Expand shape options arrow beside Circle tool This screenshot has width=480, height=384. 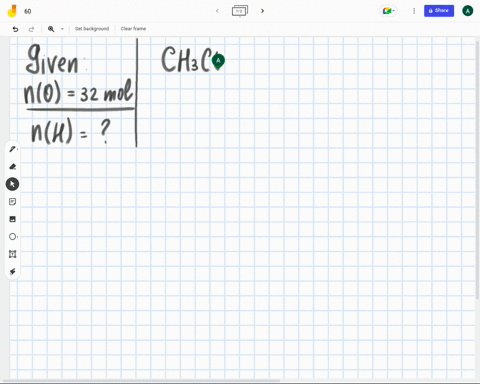[17, 237]
